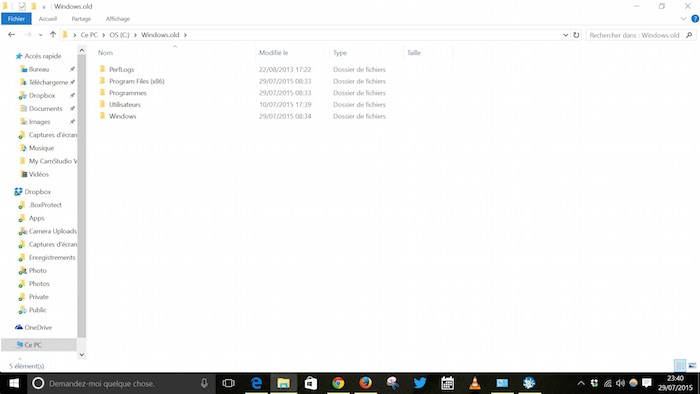Click the search box in Windows.old
The width and height of the screenshot is (700, 394).
(635, 35)
